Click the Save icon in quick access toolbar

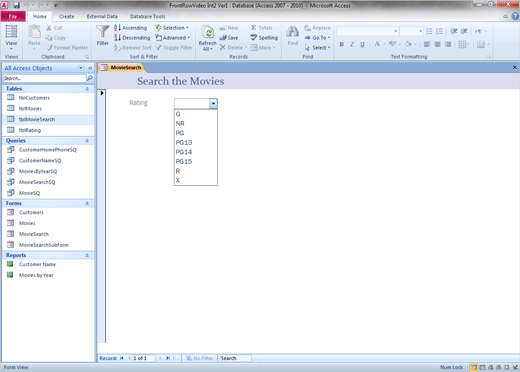(16, 5)
